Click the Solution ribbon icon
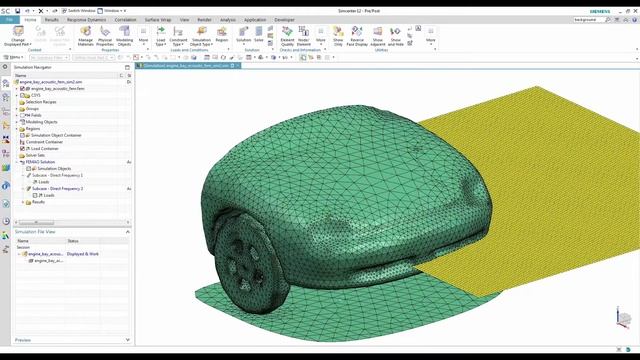 [243, 35]
